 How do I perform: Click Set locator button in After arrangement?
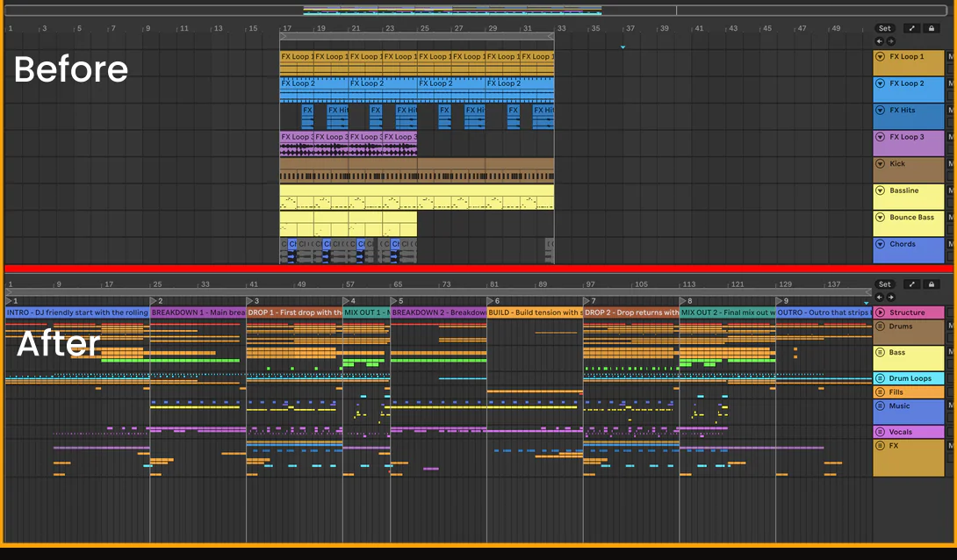coord(885,284)
